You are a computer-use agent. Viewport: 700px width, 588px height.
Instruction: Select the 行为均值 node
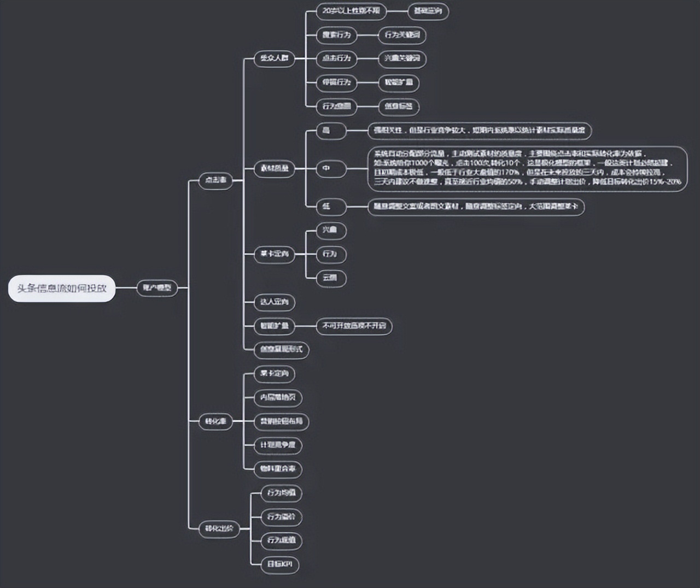282,493
